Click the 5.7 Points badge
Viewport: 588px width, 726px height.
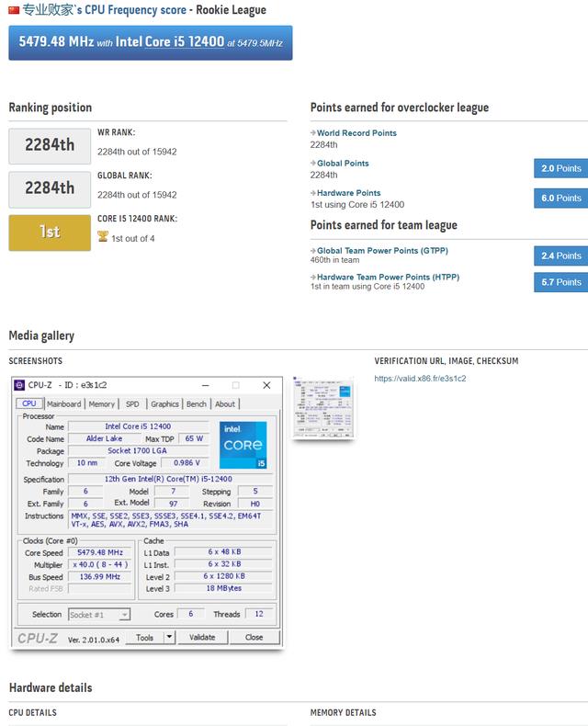pyautogui.click(x=560, y=282)
